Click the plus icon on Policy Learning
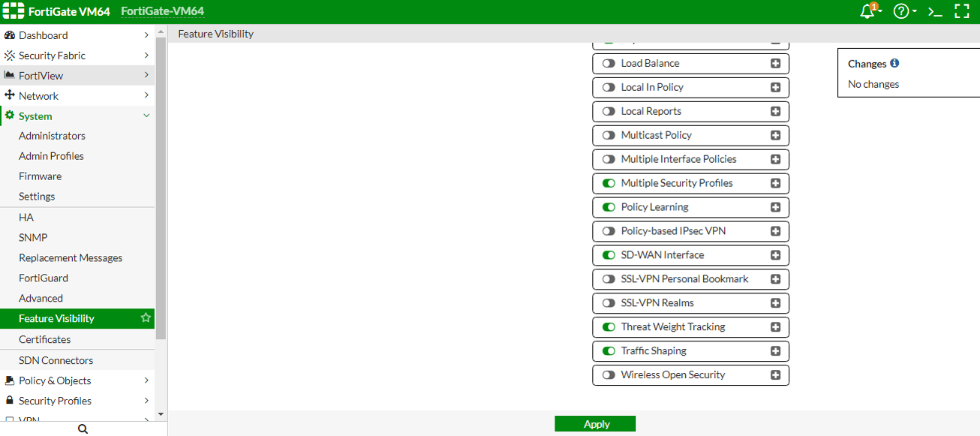Image resolution: width=980 pixels, height=436 pixels. click(776, 208)
